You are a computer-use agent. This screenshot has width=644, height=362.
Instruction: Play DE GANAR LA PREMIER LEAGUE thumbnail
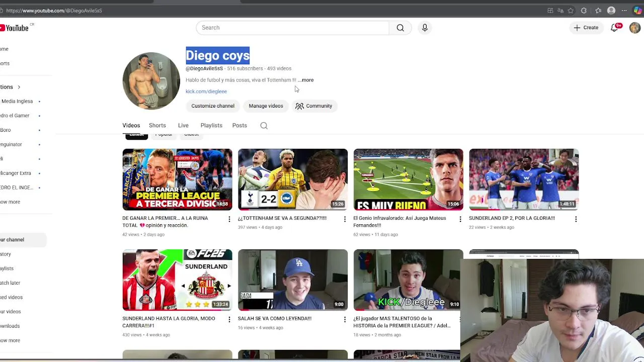pyautogui.click(x=177, y=179)
